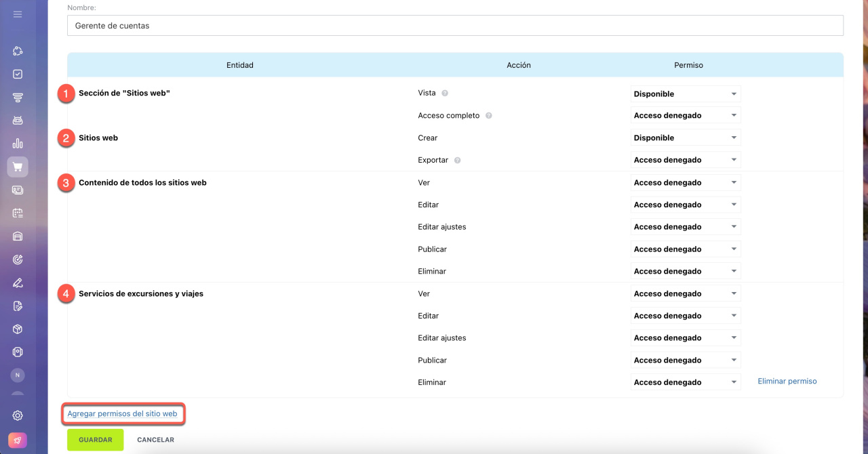Open the Crear permission dropdown
Viewport: 868px width, 454px height.
pyautogui.click(x=685, y=138)
